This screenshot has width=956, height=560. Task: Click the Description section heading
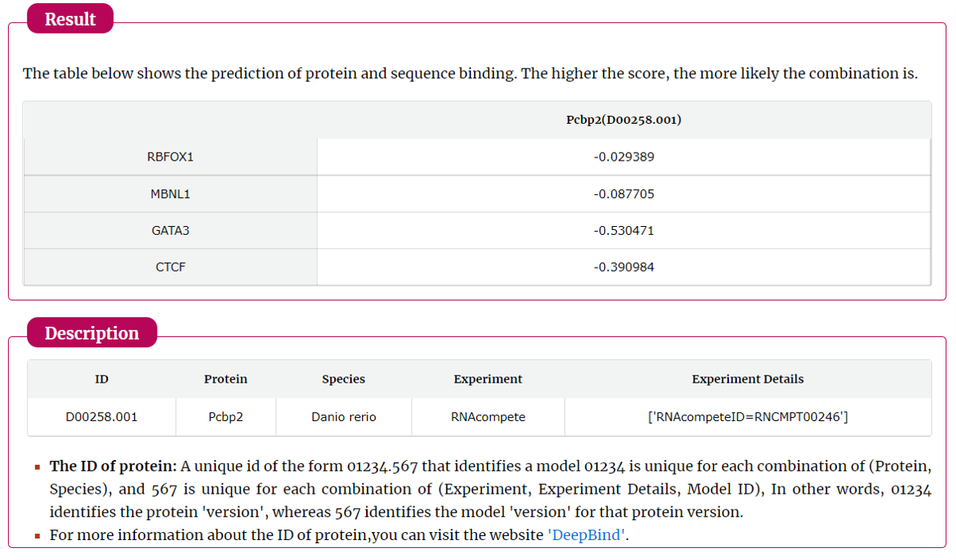[x=92, y=333]
